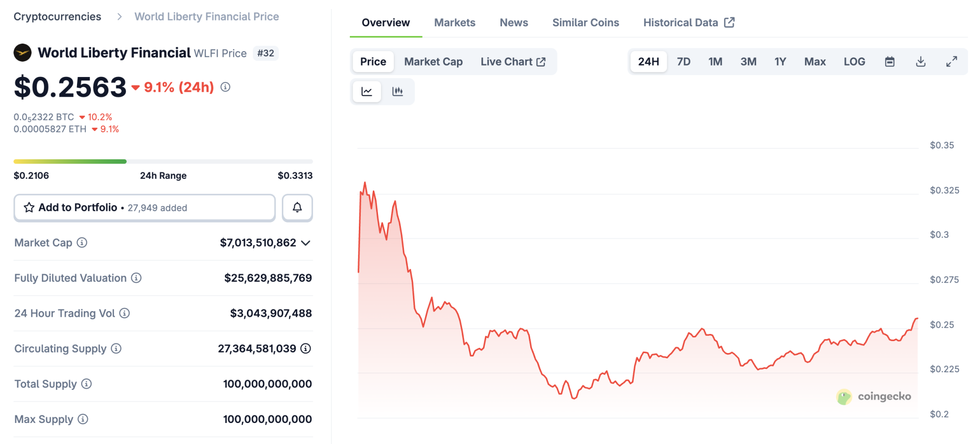Open the Markets tab
The image size is (980, 444).
point(455,22)
